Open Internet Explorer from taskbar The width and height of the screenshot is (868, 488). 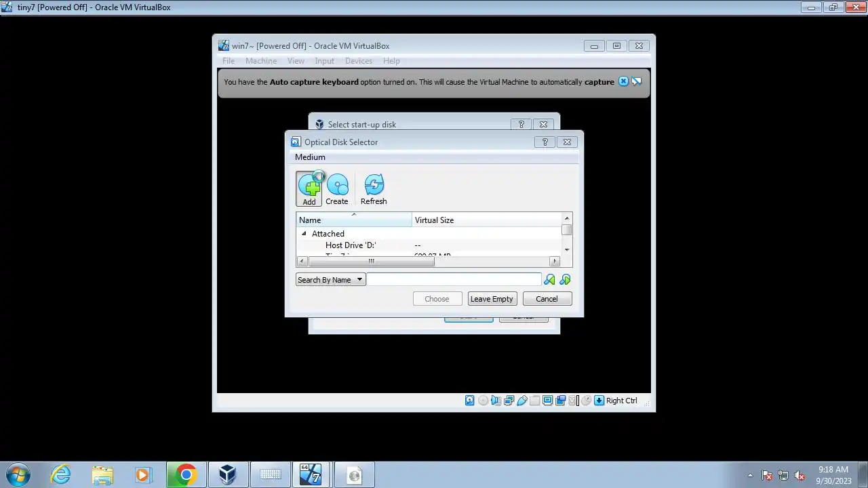pyautogui.click(x=61, y=474)
